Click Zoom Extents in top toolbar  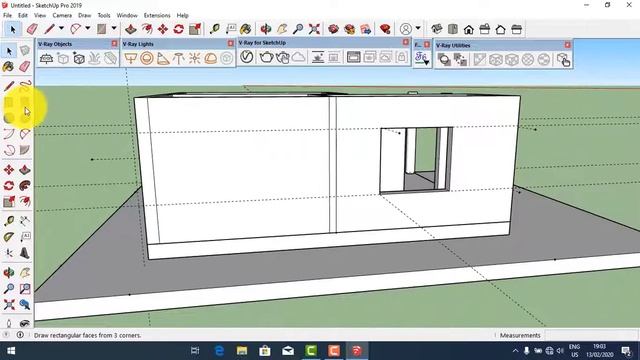click(x=314, y=29)
